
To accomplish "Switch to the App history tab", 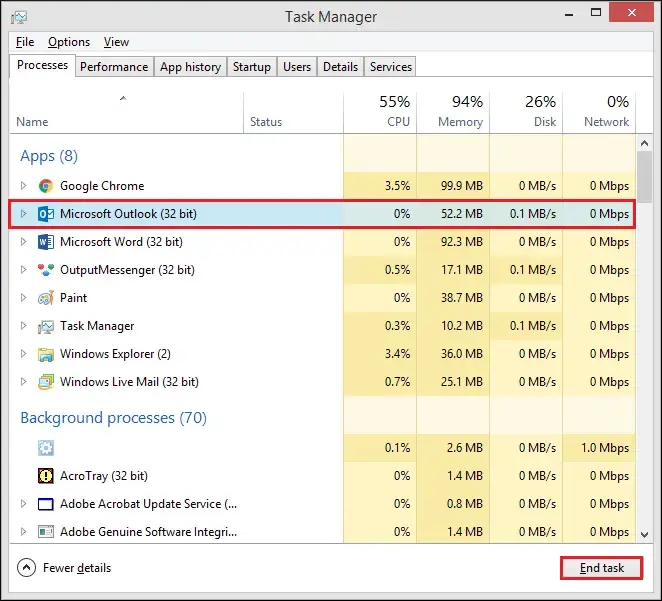I will point(190,67).
